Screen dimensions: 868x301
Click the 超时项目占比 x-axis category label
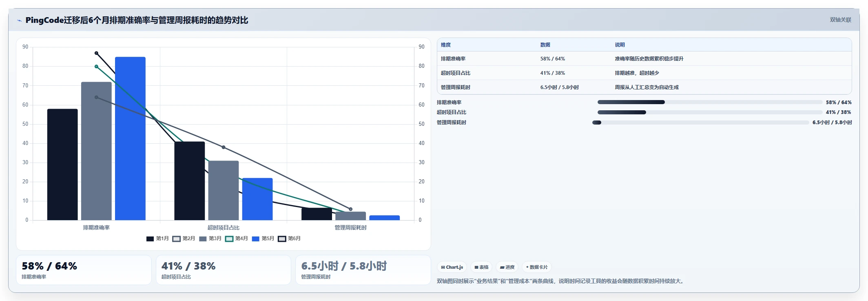coord(224,228)
